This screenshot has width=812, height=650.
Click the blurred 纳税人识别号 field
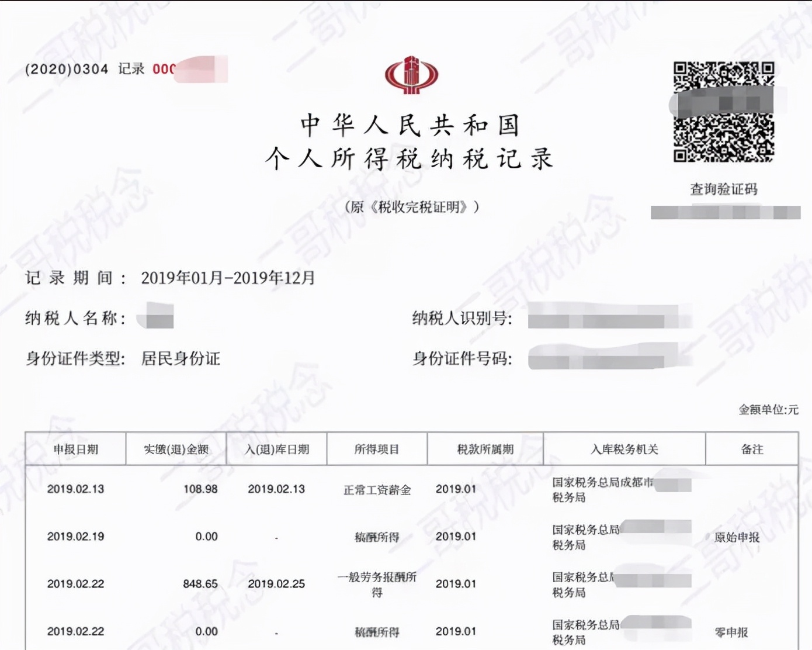tap(608, 319)
